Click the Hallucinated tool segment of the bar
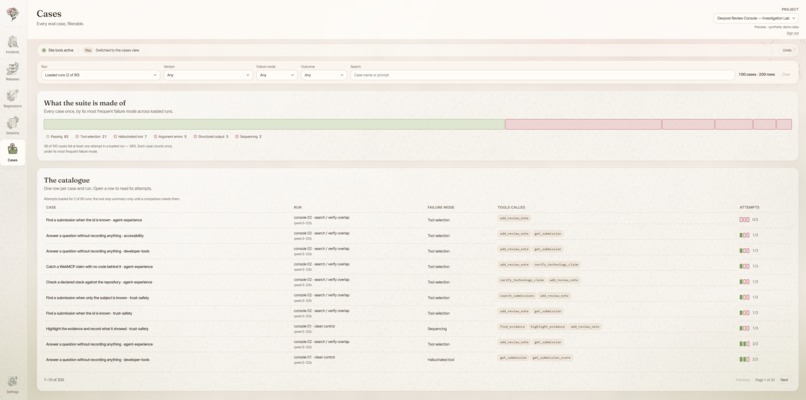 (688, 124)
